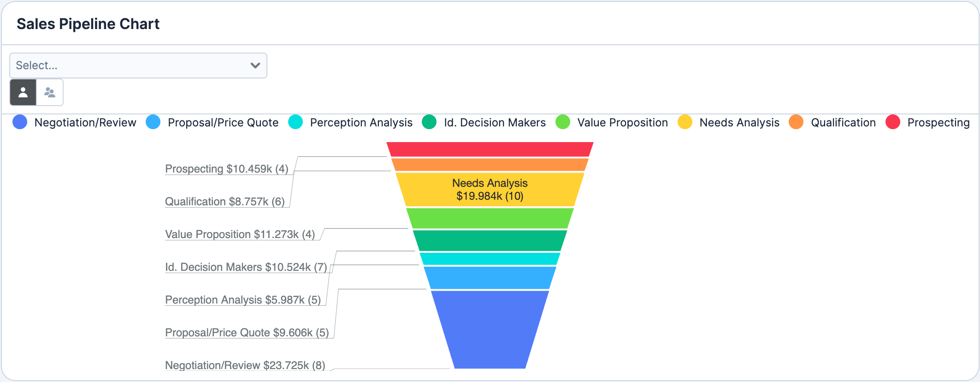The height and width of the screenshot is (382, 980).
Task: Select the teal Perception Analysis funnel band
Action: pyautogui.click(x=490, y=259)
